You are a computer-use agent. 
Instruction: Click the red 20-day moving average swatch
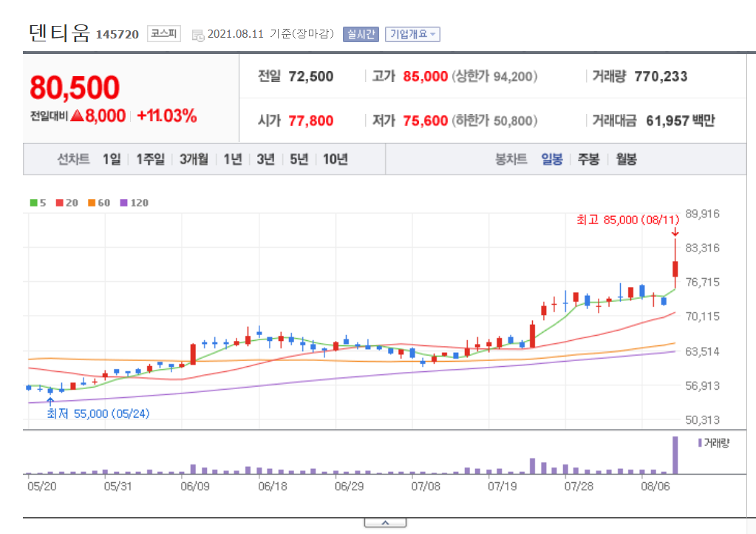[x=60, y=203]
